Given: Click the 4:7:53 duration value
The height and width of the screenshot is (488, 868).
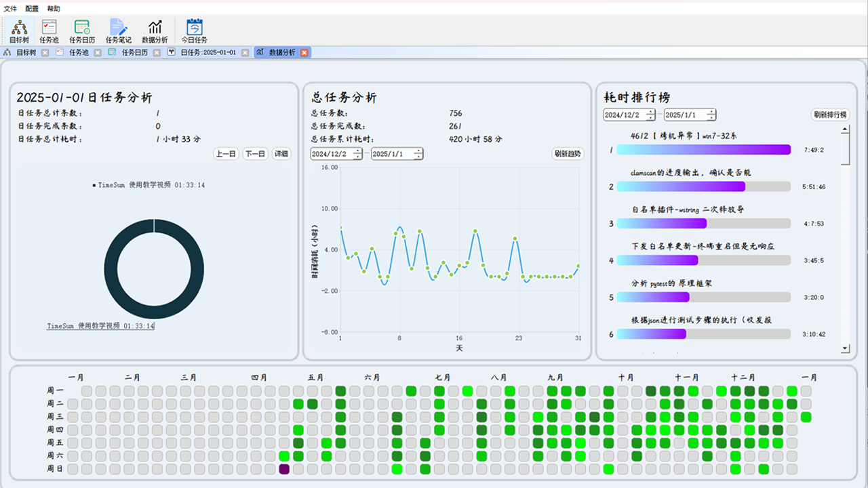Looking at the screenshot, I should [x=812, y=224].
